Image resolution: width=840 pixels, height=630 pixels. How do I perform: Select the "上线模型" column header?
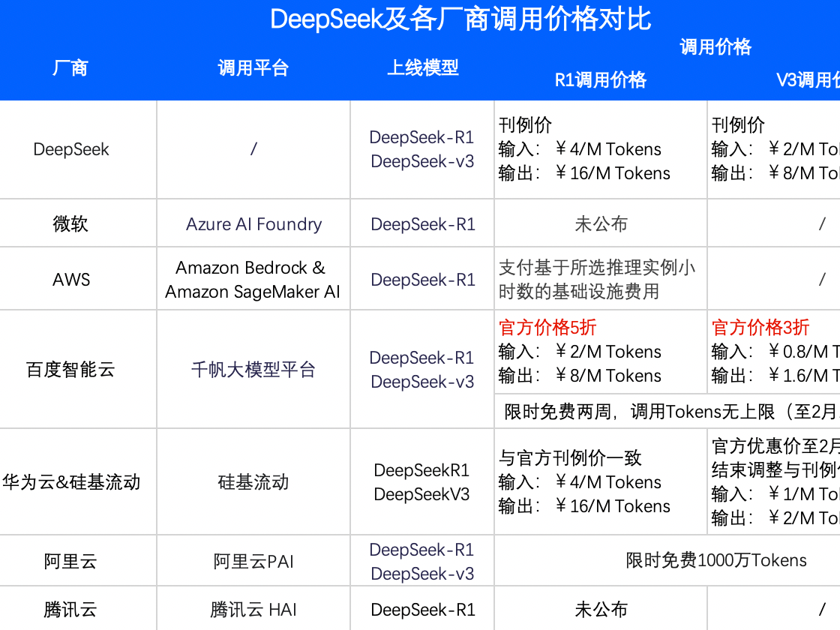point(423,68)
